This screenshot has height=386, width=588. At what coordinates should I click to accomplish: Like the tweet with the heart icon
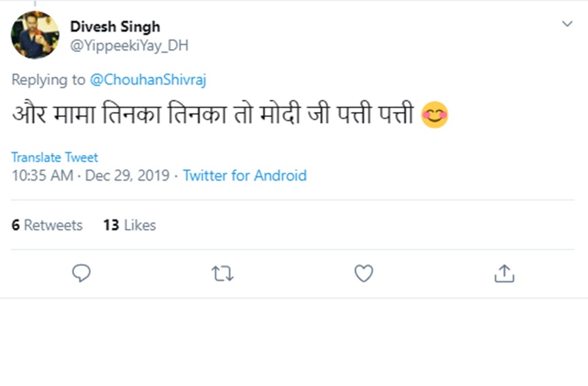point(364,274)
